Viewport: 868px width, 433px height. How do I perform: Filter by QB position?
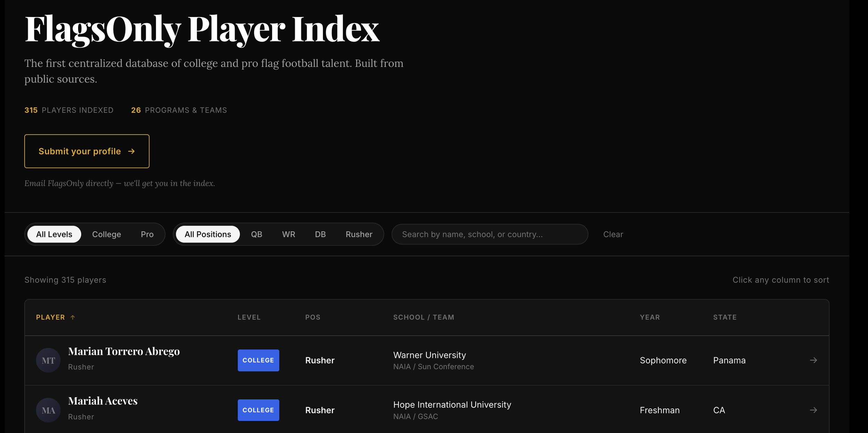click(257, 234)
